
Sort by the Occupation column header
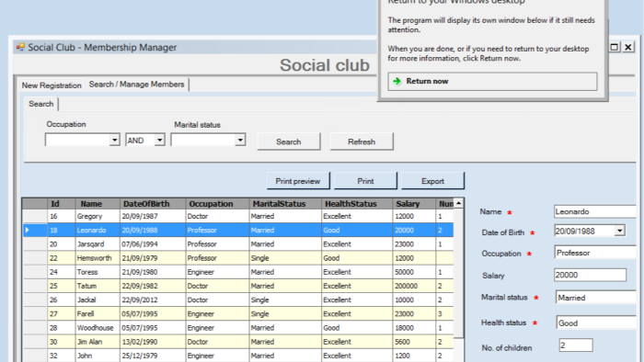point(217,204)
